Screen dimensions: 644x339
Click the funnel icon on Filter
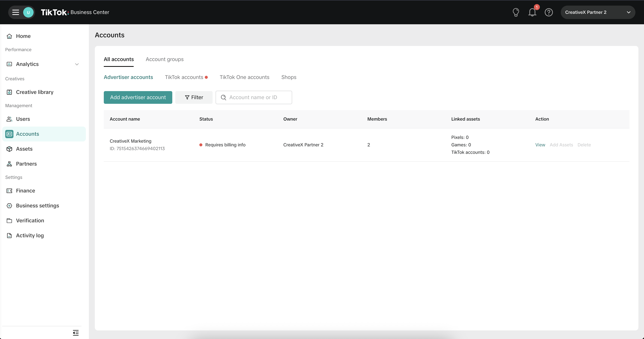point(187,97)
